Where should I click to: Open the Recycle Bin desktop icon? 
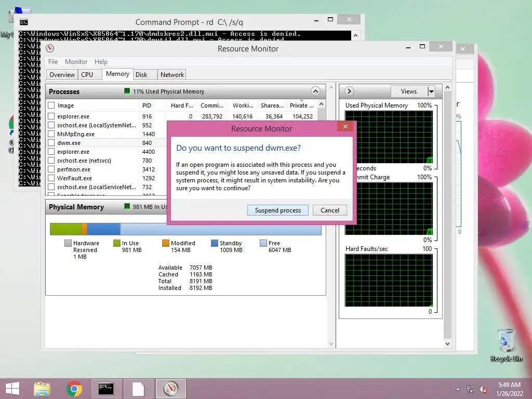506,345
